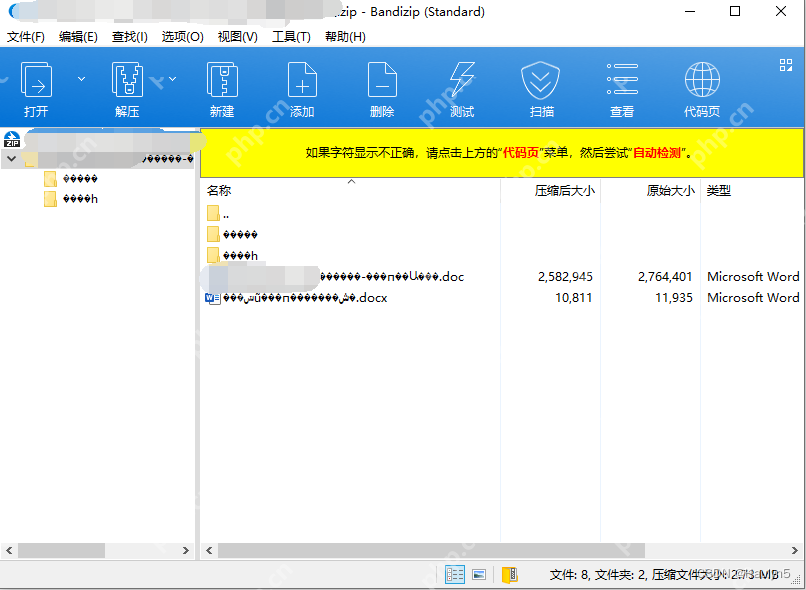Image resolution: width=806 pixels, height=590 pixels.
Task: Click the Delete (删除) toolbar icon
Action: [x=382, y=80]
